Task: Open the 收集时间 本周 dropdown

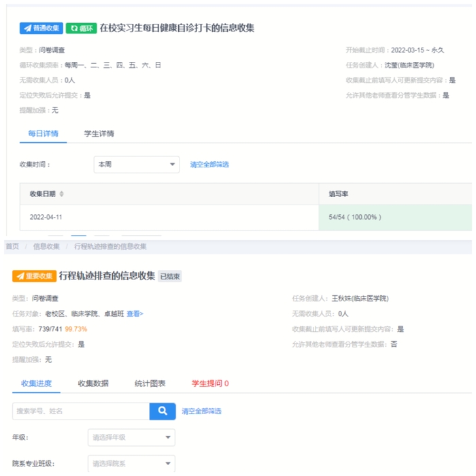Action: pos(136,165)
